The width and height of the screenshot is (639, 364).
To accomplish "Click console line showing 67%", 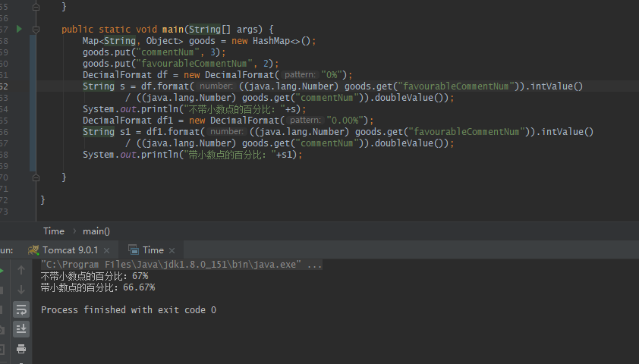I will coord(95,276).
